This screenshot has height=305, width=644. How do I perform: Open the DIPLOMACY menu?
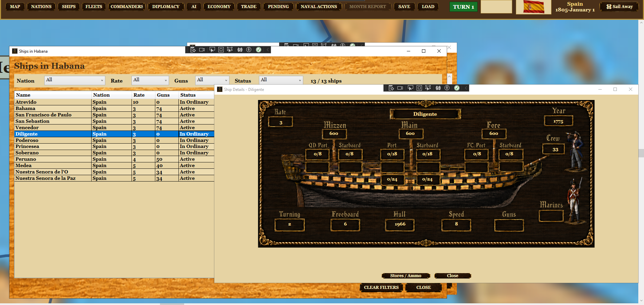tap(166, 7)
